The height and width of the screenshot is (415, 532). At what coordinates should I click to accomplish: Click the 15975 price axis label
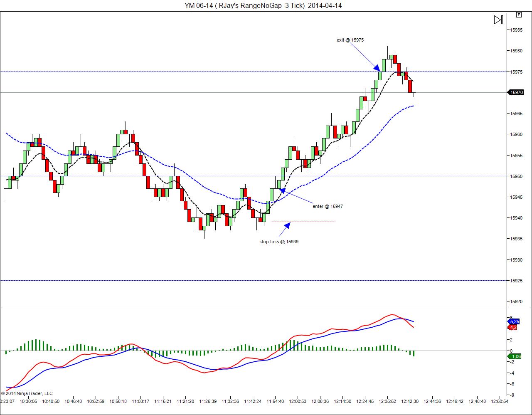[516, 72]
